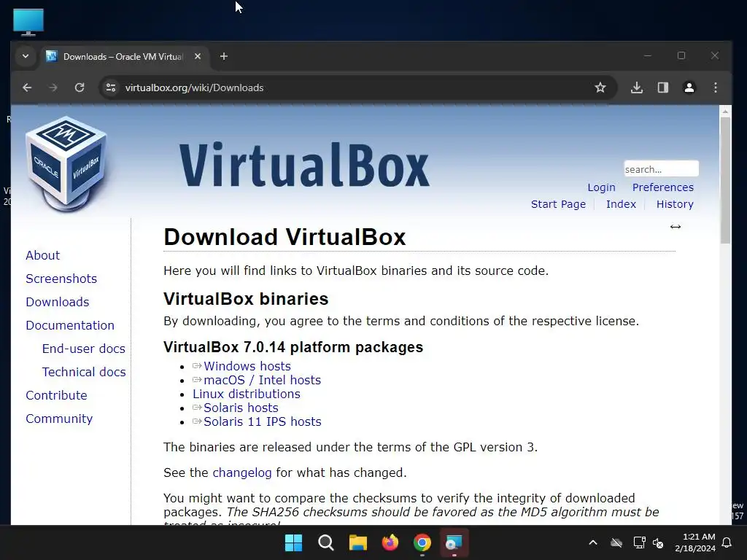Download Solaris 11 IPS hosts package
Viewport: 747px width, 560px height.
pos(262,421)
